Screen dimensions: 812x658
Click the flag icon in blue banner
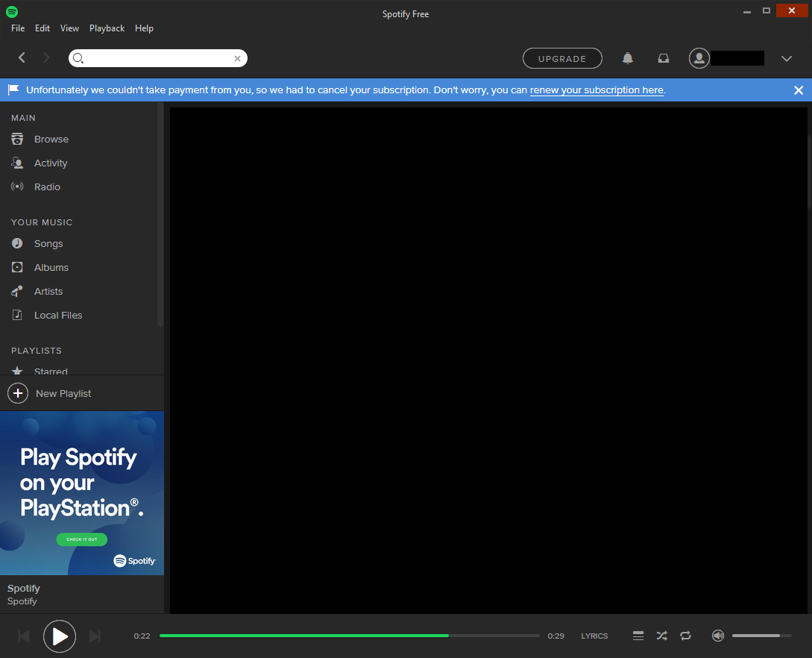coord(13,90)
